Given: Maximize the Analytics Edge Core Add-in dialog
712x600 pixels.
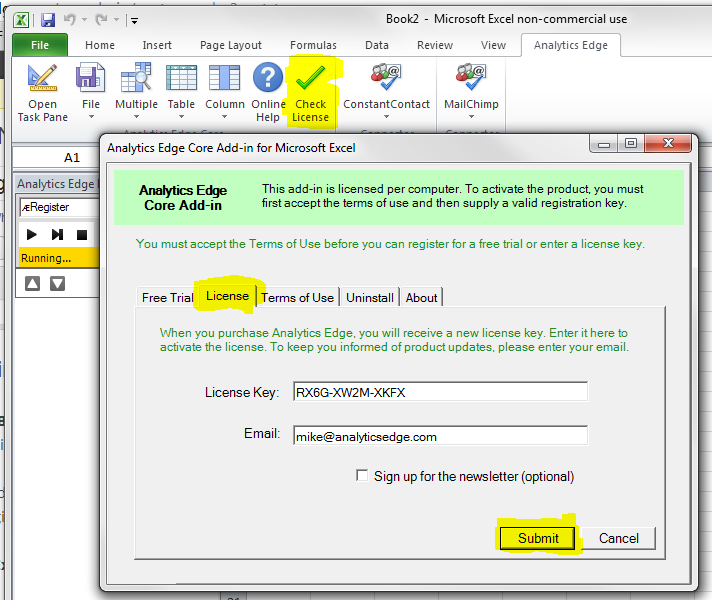Looking at the screenshot, I should tap(630, 144).
